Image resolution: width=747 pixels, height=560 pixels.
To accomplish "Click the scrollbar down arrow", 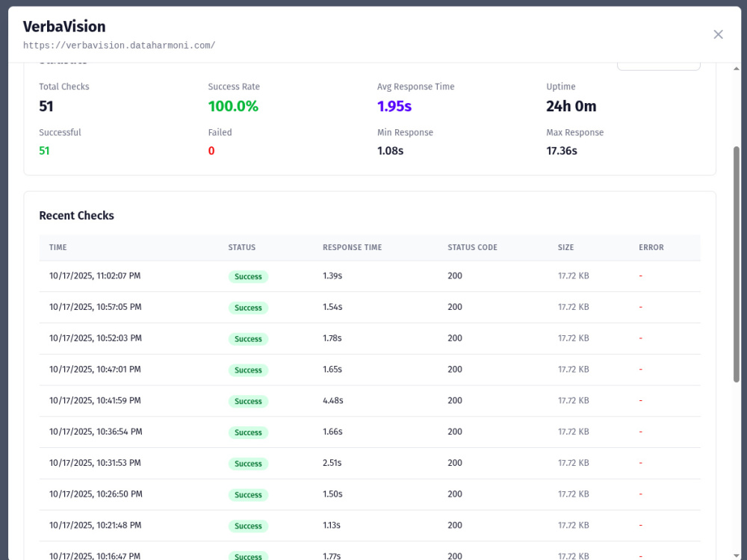I will 736,556.
